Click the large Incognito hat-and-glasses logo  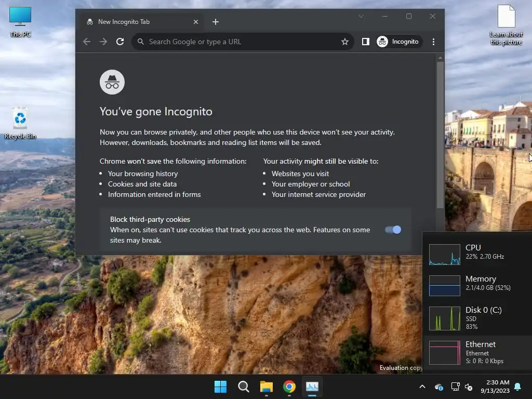coord(112,82)
